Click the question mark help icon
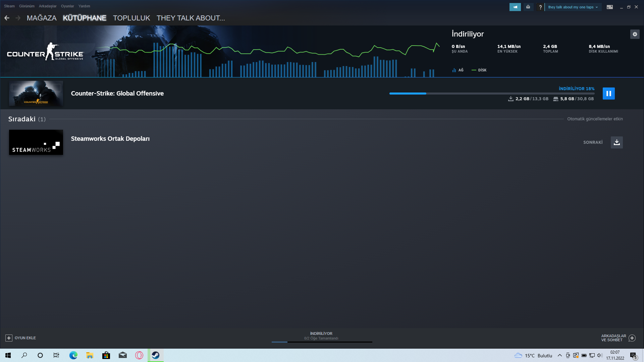This screenshot has height=362, width=644. tap(540, 7)
